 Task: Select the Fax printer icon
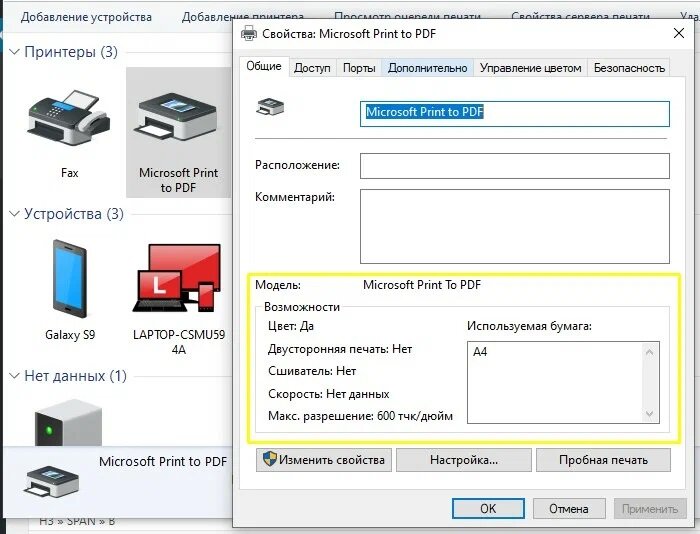68,117
